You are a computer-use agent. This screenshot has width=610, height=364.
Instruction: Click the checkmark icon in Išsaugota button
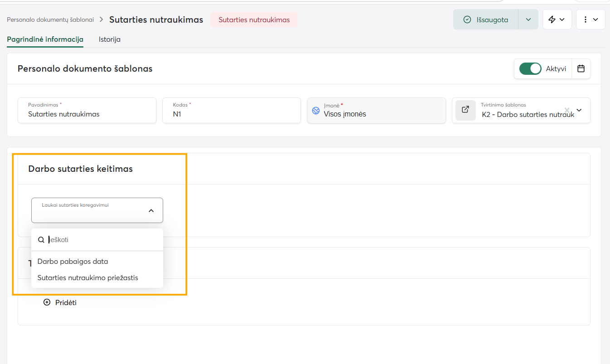467,19
